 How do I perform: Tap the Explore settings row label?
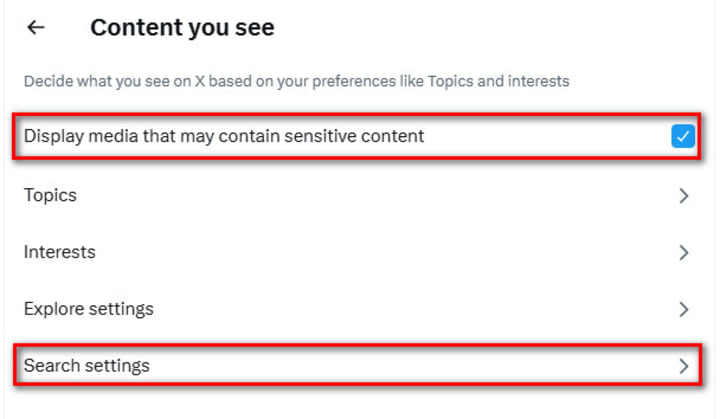(x=89, y=308)
